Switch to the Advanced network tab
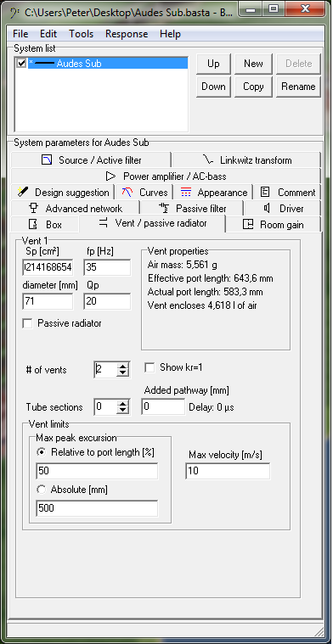This screenshot has height=644, width=333. (x=76, y=208)
